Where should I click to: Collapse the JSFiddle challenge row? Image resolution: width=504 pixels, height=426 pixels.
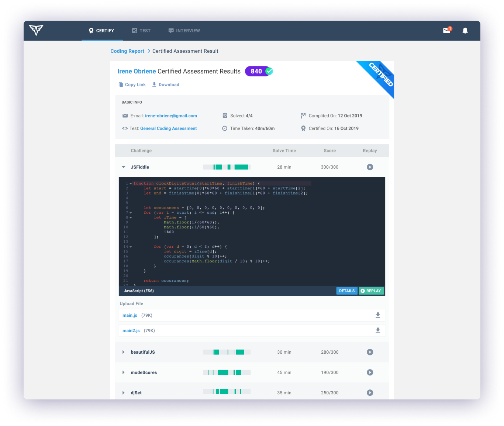click(x=124, y=167)
